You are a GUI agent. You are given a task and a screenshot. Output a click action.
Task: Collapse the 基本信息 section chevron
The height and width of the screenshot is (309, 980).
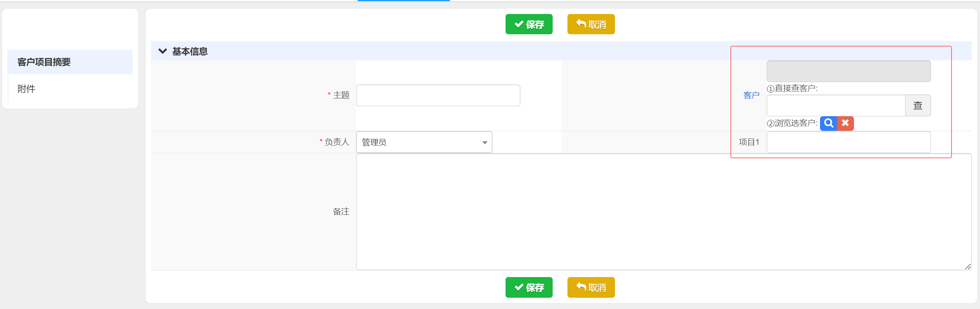point(163,51)
